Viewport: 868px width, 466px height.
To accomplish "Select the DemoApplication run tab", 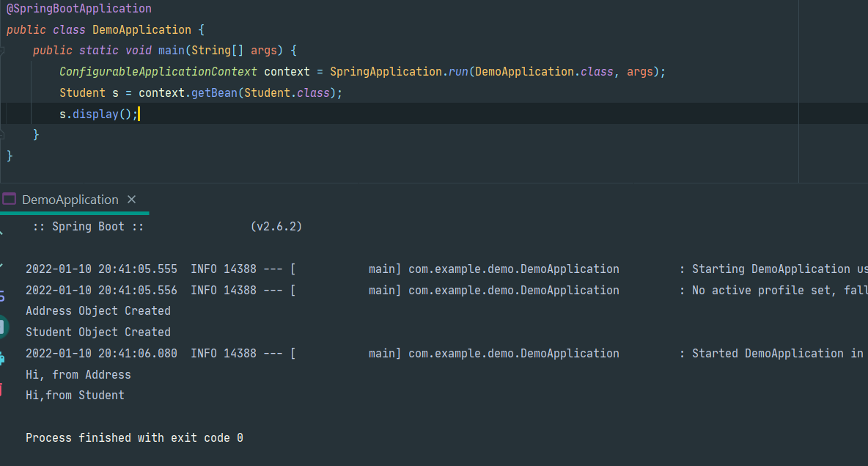I will [70, 200].
